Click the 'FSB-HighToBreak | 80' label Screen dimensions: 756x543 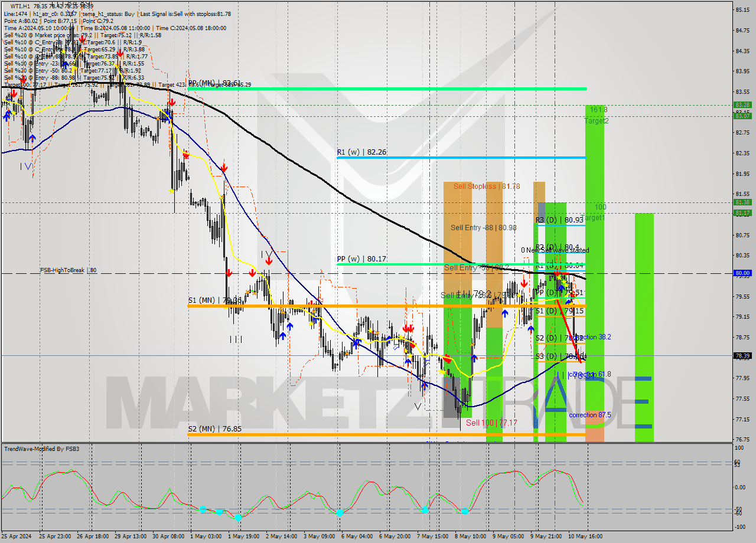pos(68,270)
